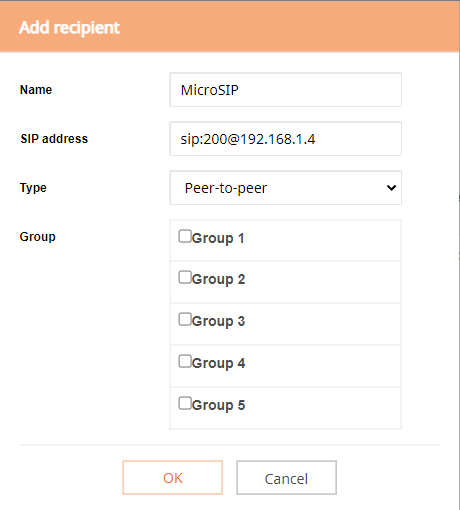Select the Group 4 checkbox
460x510 pixels.
coord(185,361)
